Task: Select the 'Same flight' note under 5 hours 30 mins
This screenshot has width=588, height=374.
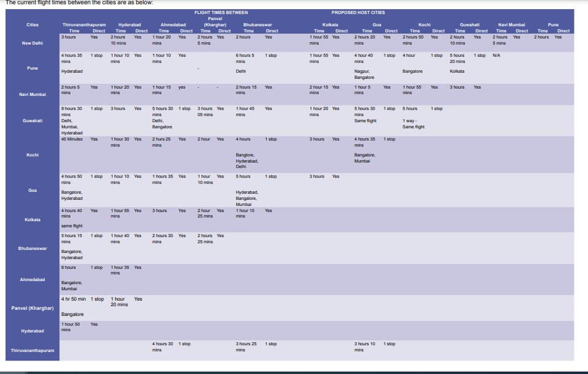Action: [366, 120]
